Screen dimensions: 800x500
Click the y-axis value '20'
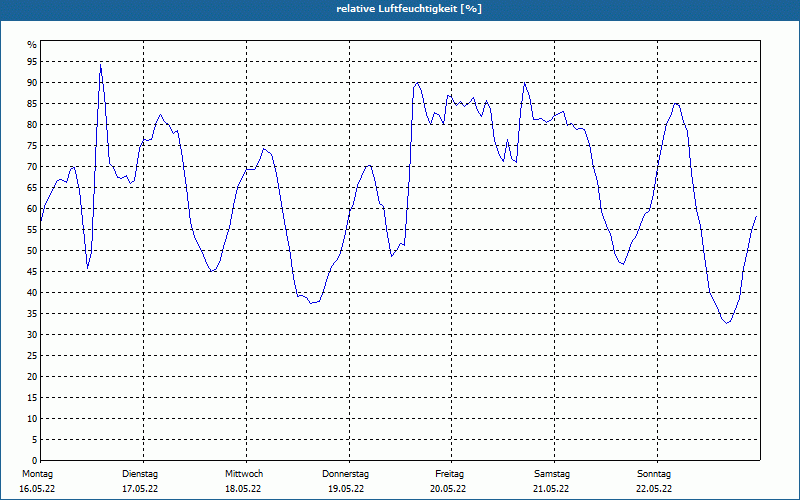click(x=32, y=377)
